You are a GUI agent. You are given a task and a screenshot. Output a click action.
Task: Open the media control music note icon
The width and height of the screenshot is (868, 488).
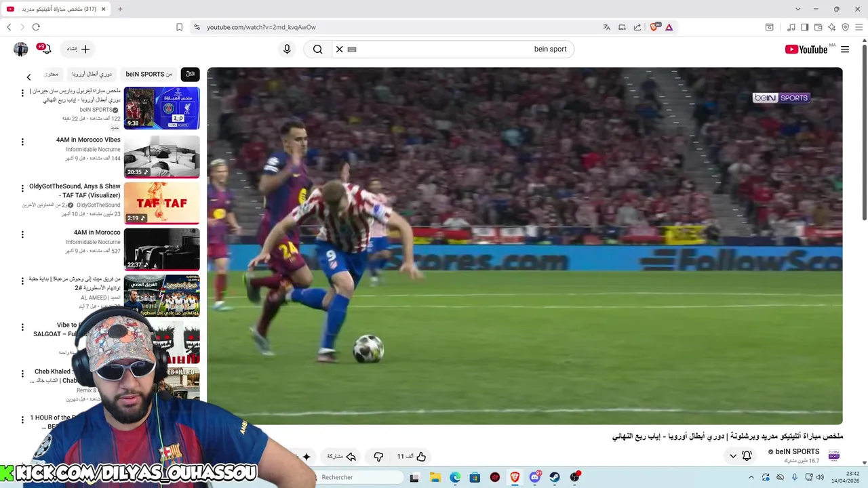coord(791,27)
